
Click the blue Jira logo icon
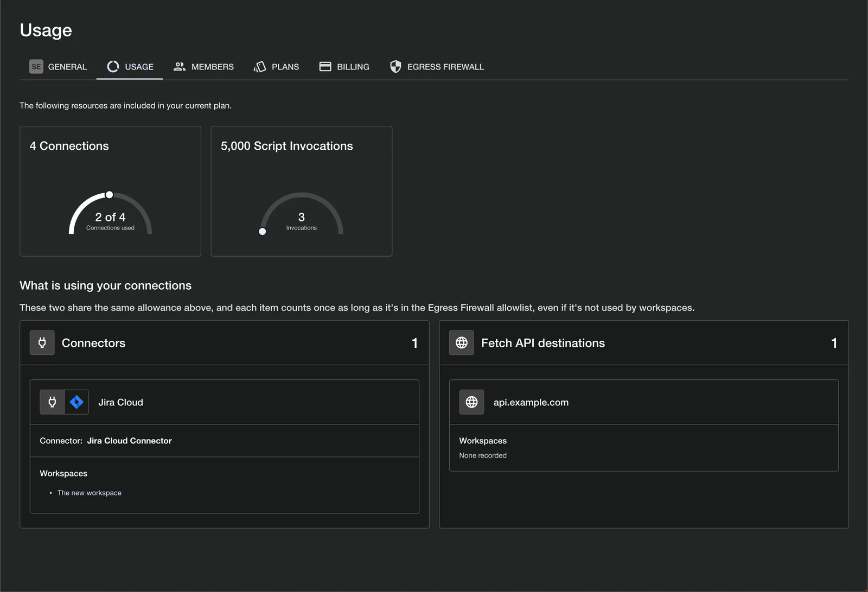[76, 402]
